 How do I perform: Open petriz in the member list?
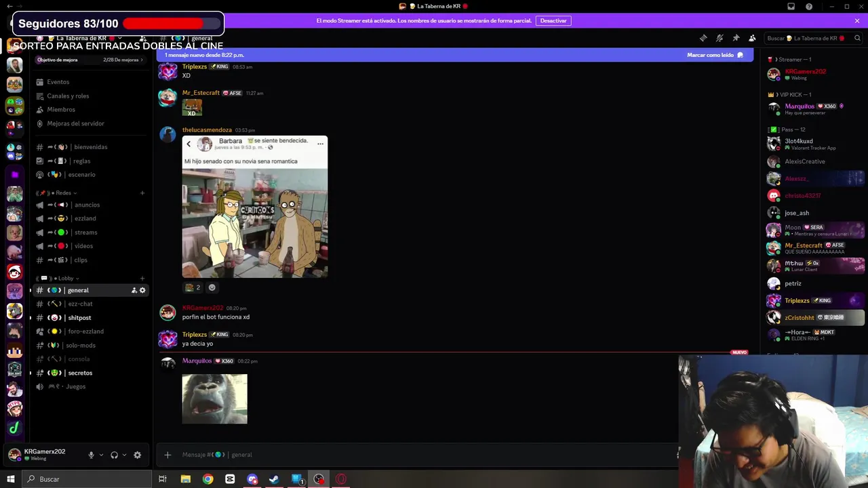pyautogui.click(x=814, y=283)
